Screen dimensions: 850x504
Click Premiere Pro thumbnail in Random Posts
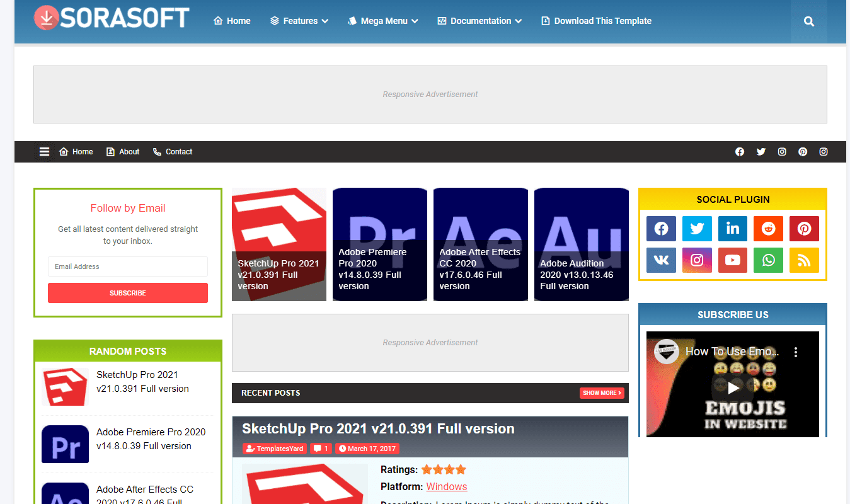tap(65, 444)
